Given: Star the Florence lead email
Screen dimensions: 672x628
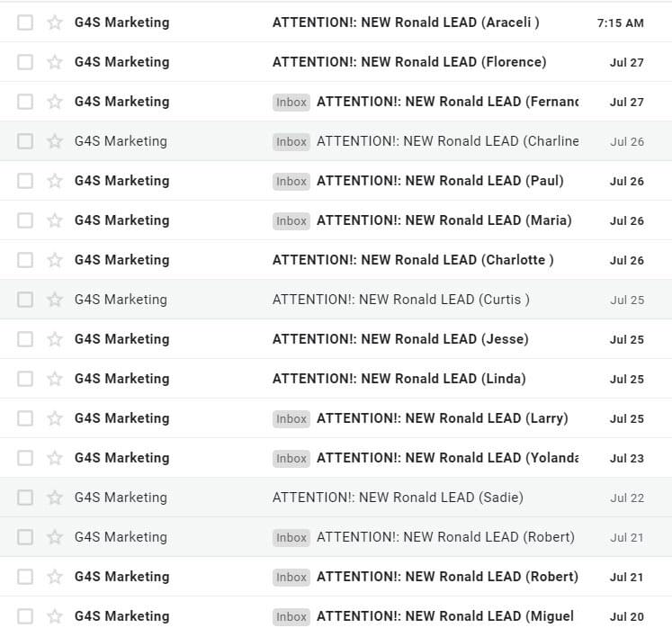Looking at the screenshot, I should click(x=55, y=62).
